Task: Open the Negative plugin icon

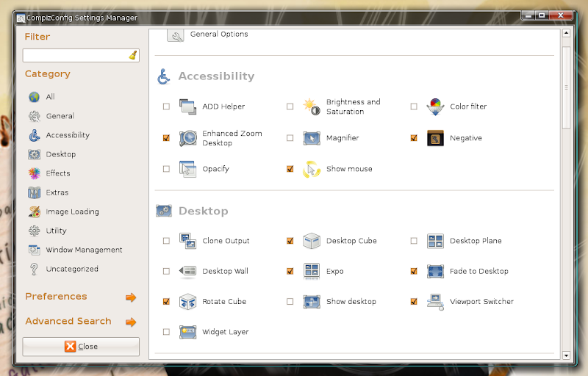Action: click(x=435, y=138)
